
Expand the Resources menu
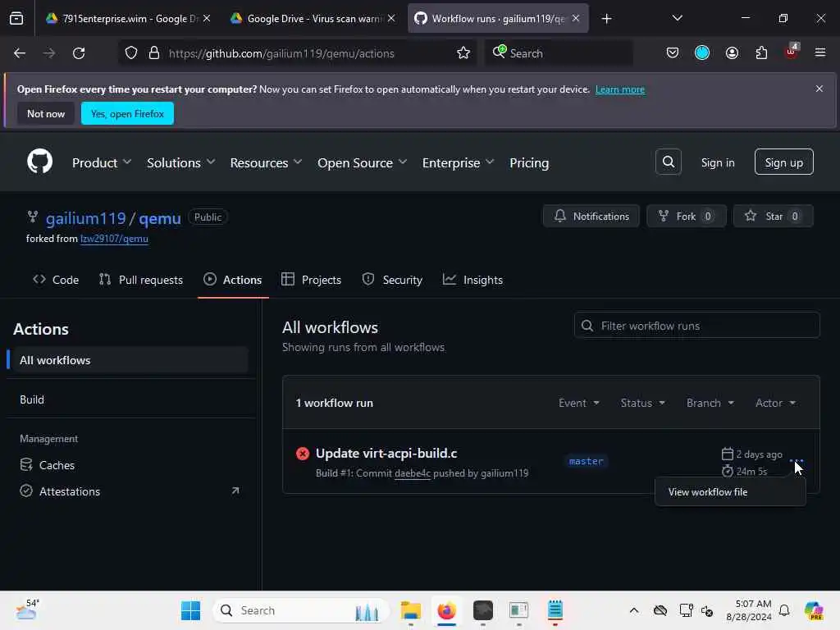(267, 163)
